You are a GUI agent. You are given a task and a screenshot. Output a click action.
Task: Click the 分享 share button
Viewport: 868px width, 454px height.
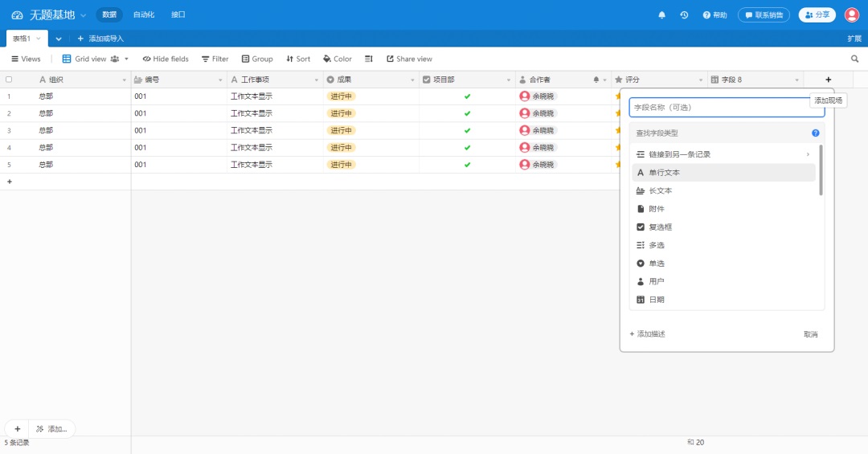click(817, 14)
